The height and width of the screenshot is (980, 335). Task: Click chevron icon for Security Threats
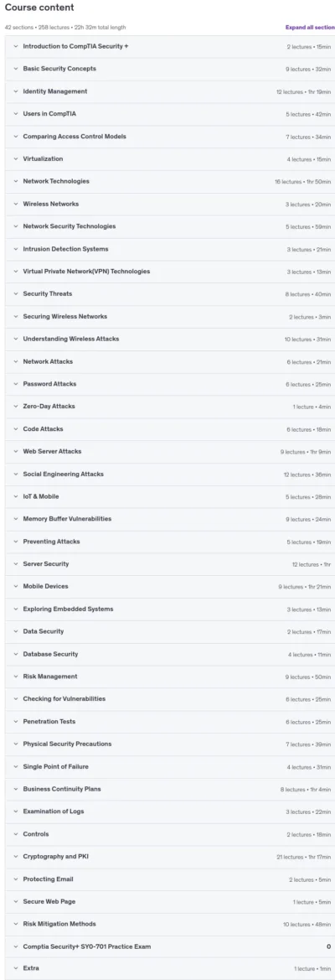pos(16,293)
